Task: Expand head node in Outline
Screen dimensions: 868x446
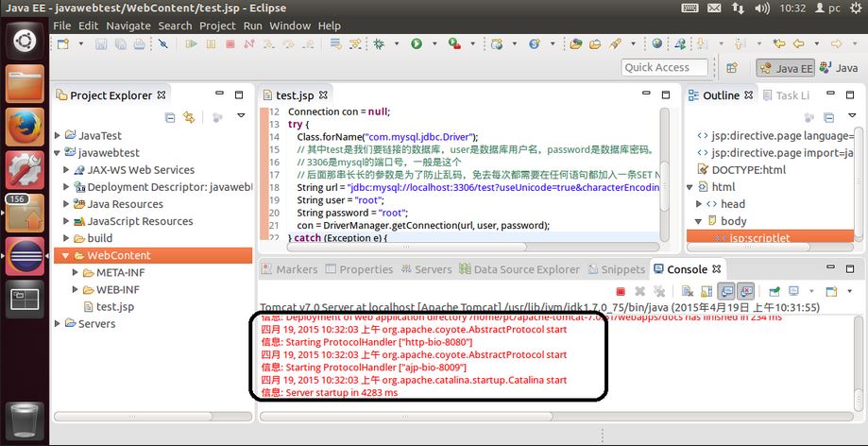Action: click(x=699, y=204)
